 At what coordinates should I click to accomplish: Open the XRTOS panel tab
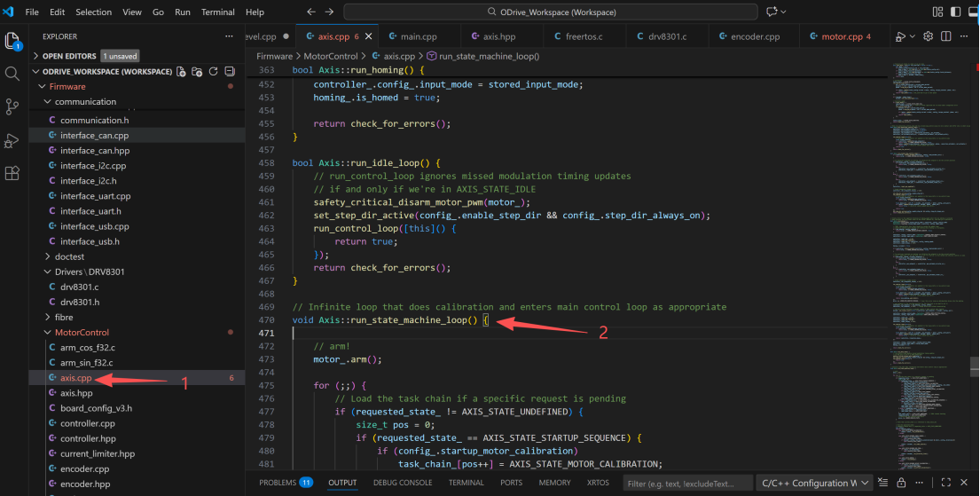pos(598,482)
